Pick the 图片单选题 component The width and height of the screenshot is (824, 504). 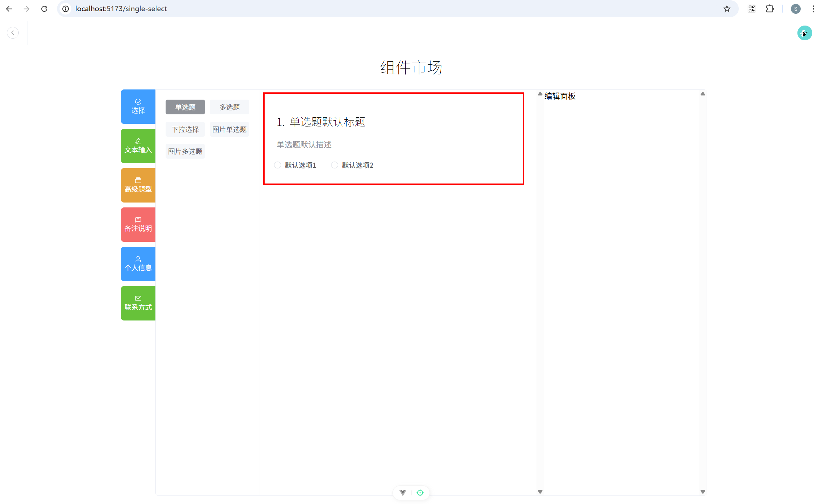click(x=230, y=129)
